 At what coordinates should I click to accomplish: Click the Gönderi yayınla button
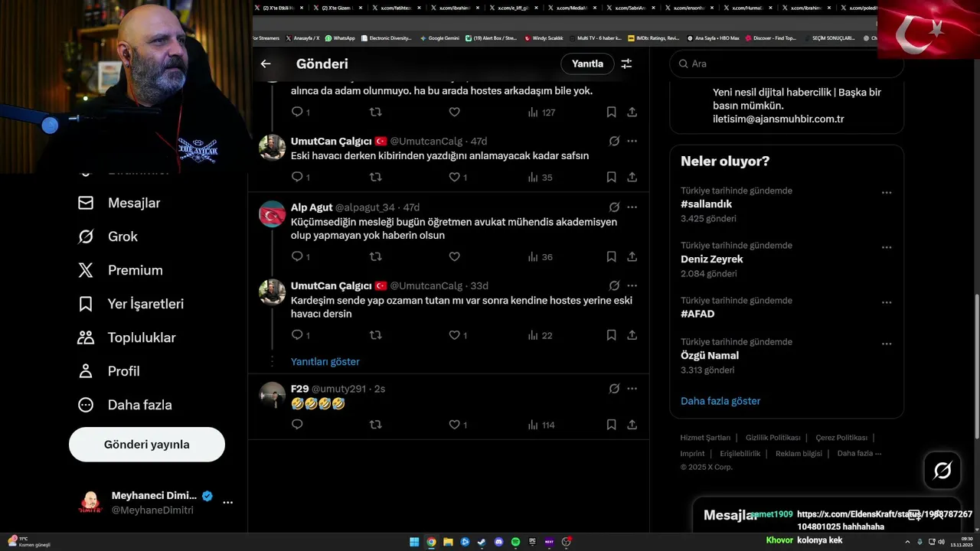(147, 445)
